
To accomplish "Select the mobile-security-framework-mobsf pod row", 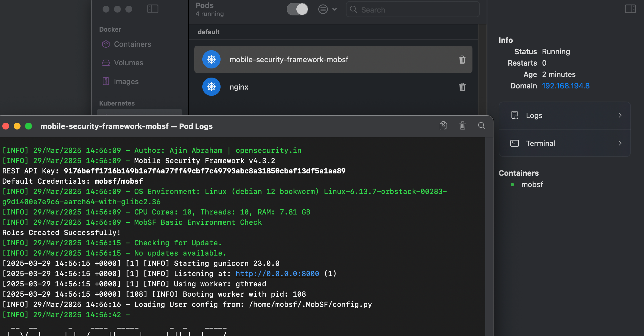I will point(333,59).
